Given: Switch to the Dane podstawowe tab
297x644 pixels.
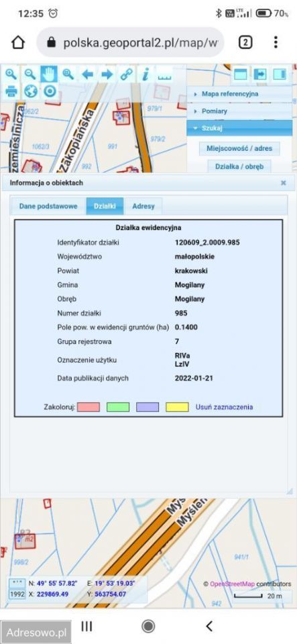Looking at the screenshot, I should (48, 206).
